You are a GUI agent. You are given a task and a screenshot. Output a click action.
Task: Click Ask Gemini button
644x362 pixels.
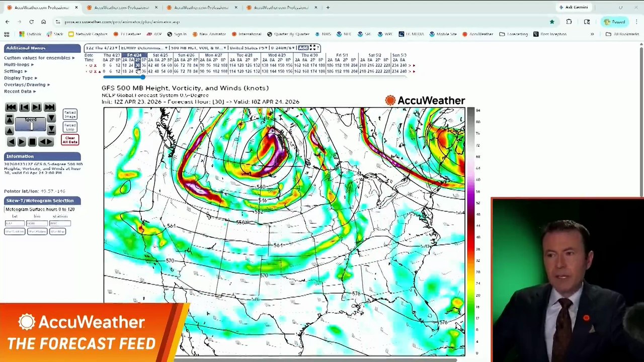click(x=573, y=8)
